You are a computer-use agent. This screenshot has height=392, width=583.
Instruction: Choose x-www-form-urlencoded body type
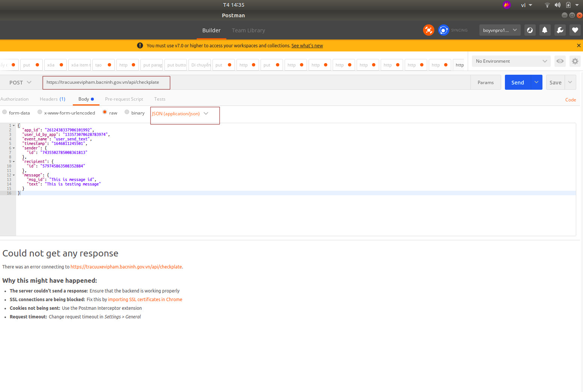coord(40,112)
